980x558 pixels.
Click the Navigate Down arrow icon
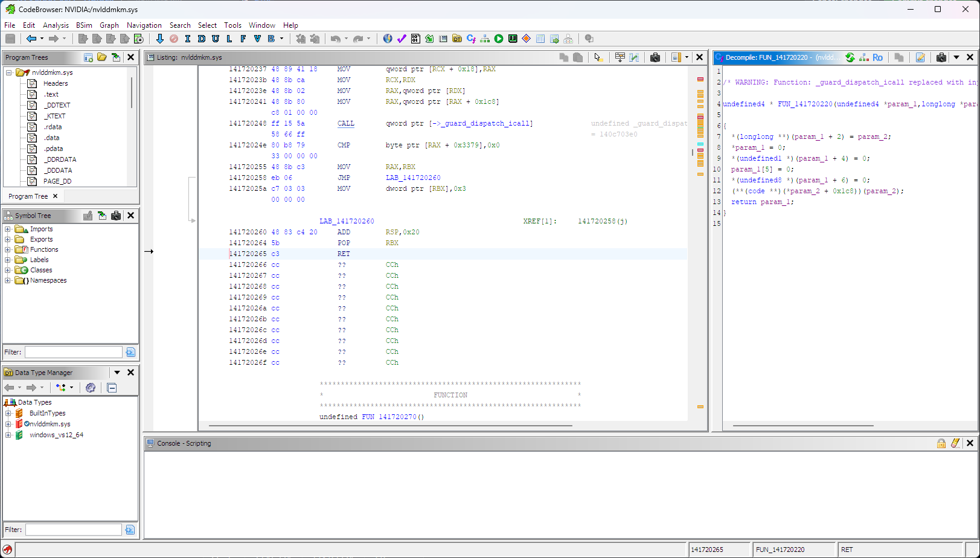[x=159, y=39]
